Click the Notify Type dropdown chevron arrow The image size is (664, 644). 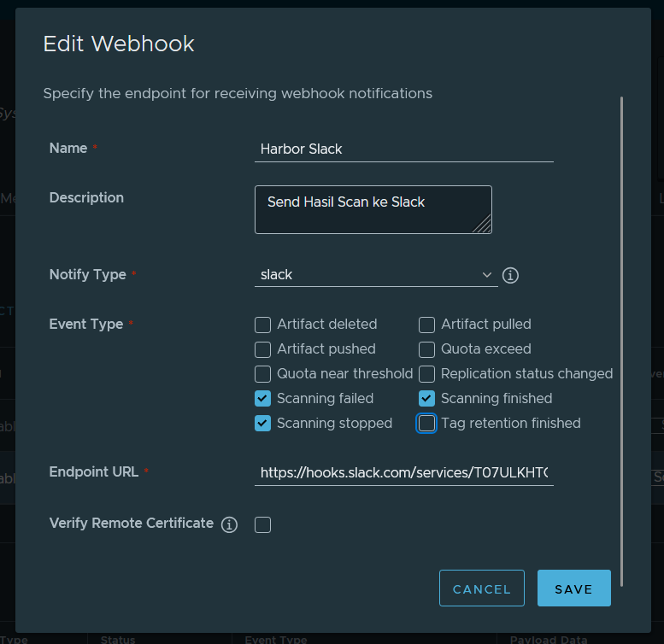point(487,275)
